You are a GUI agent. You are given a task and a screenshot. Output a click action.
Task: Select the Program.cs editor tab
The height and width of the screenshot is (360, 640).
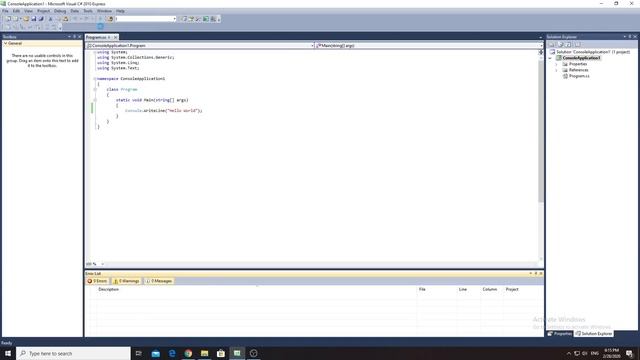point(96,37)
